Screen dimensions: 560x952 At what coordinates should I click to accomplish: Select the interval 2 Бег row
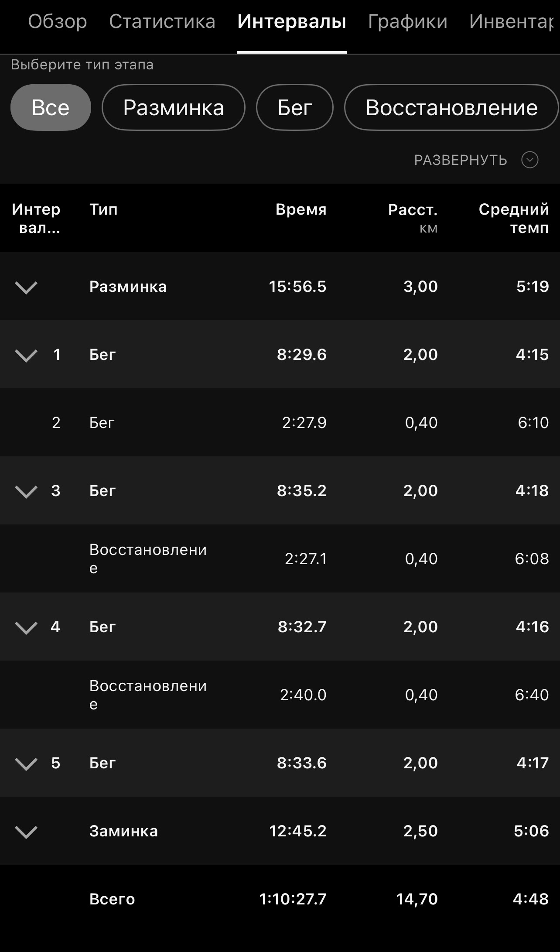tap(280, 422)
